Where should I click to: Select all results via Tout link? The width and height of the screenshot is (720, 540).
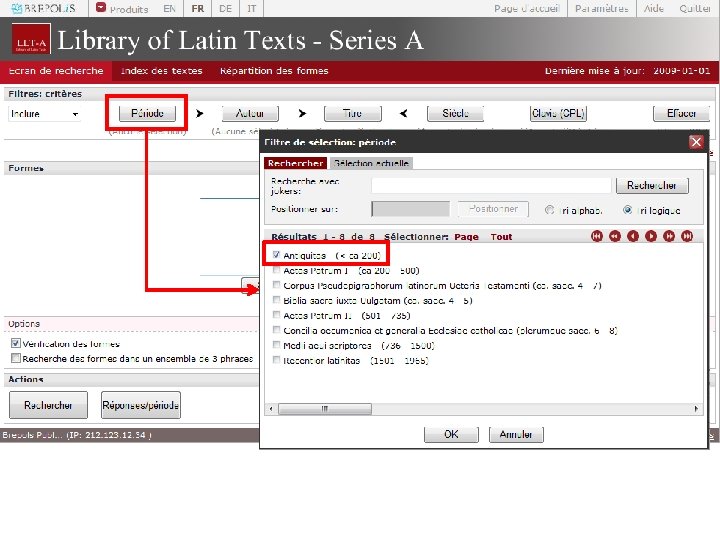(x=501, y=237)
